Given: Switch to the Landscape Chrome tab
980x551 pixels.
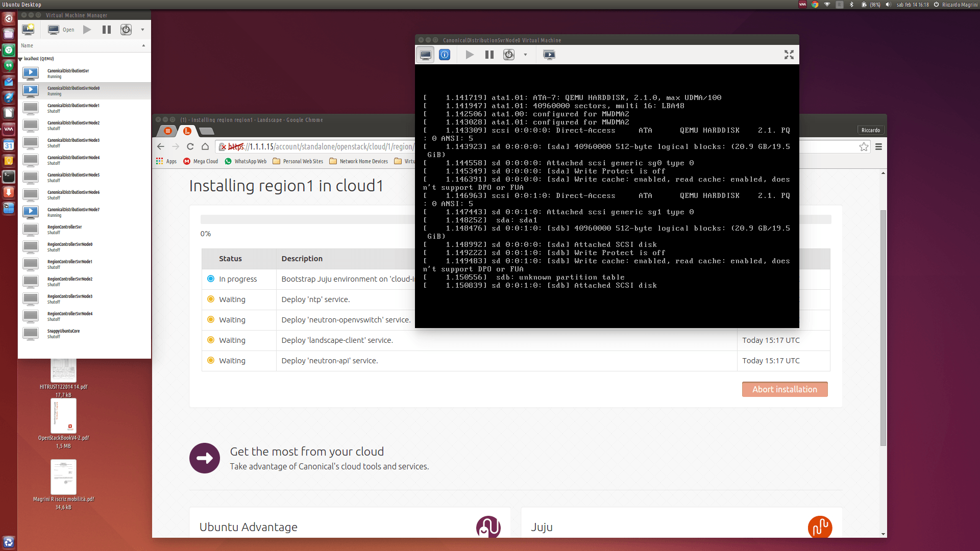Looking at the screenshot, I should (x=187, y=131).
